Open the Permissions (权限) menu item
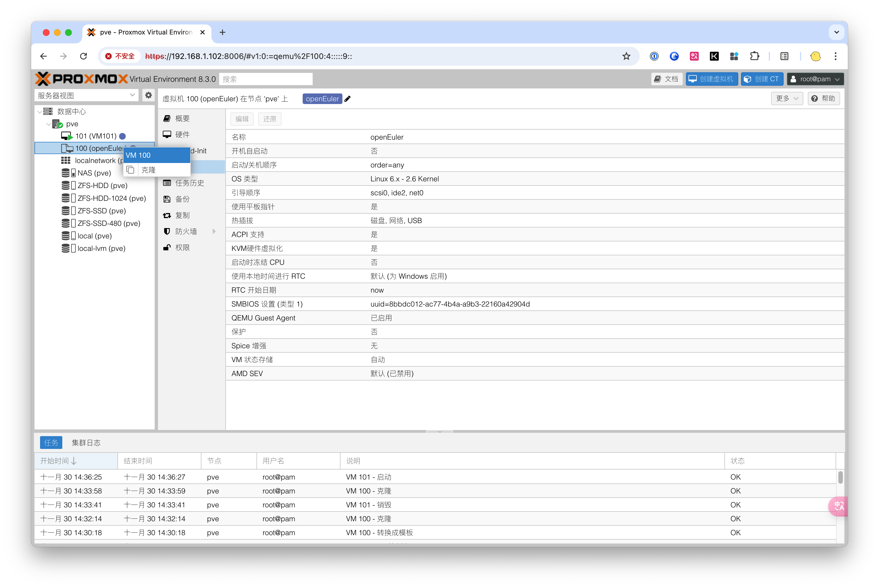This screenshot has height=588, width=879. pos(191,248)
